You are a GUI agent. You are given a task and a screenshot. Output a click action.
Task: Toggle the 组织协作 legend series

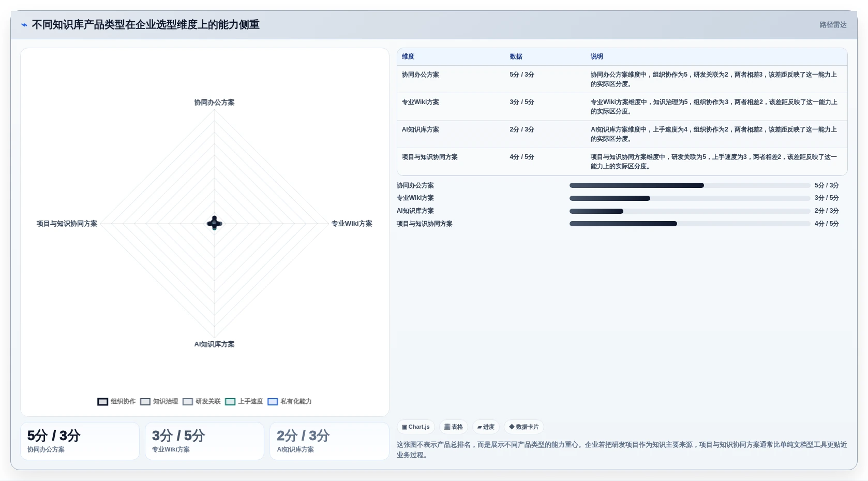116,402
